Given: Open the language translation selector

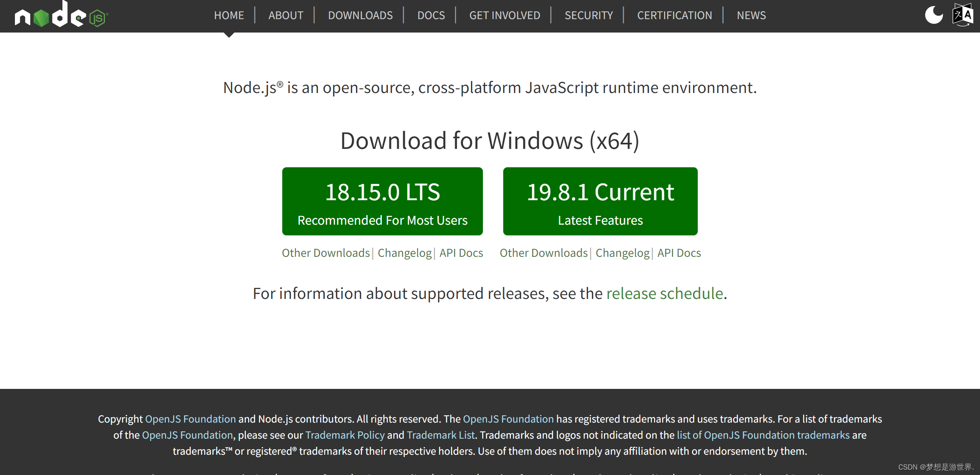Looking at the screenshot, I should click(x=962, y=15).
